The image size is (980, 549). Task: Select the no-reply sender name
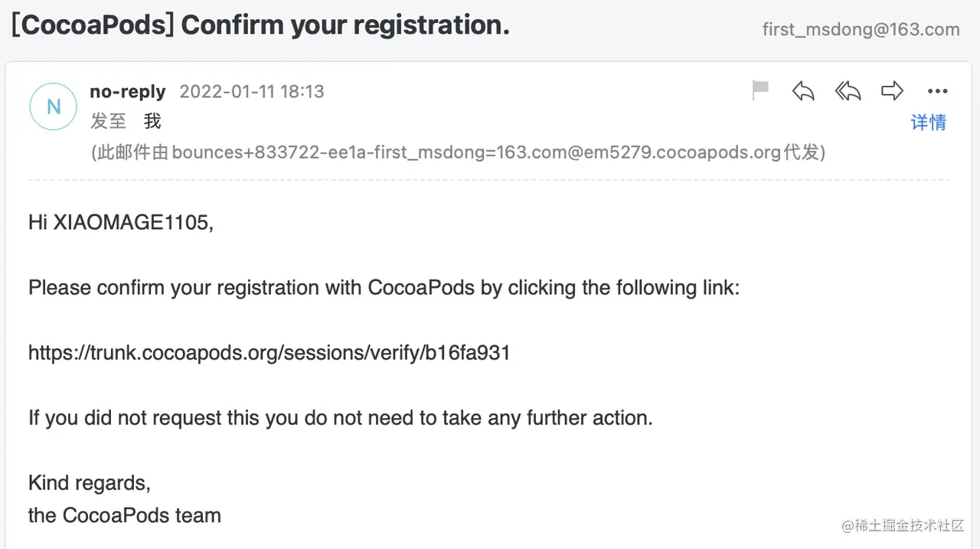(x=128, y=92)
